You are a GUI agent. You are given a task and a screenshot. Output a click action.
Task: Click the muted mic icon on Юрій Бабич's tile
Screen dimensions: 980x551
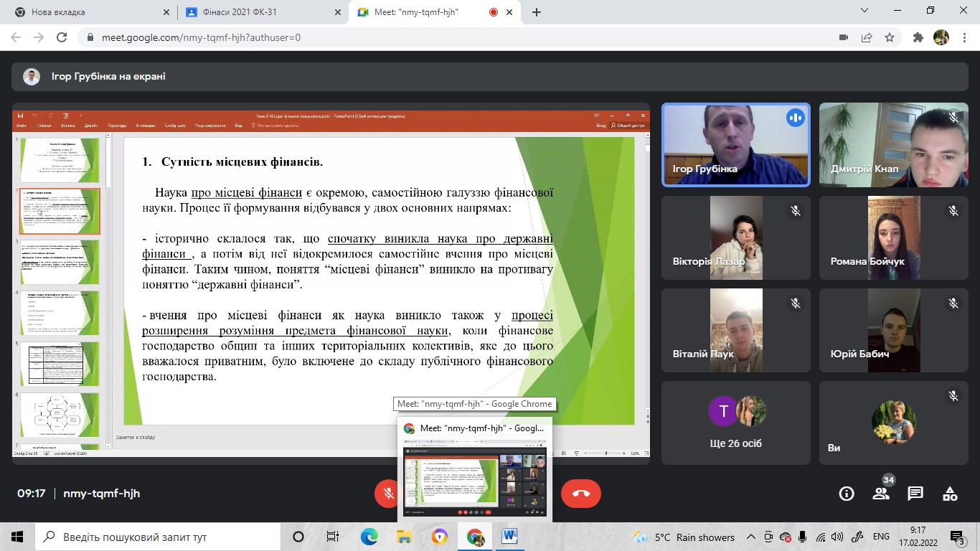point(953,303)
